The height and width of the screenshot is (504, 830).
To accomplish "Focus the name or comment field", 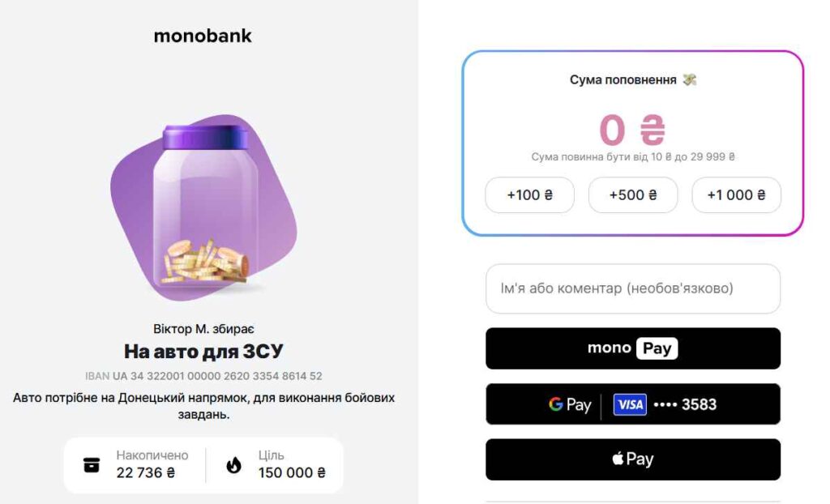I will [x=632, y=288].
